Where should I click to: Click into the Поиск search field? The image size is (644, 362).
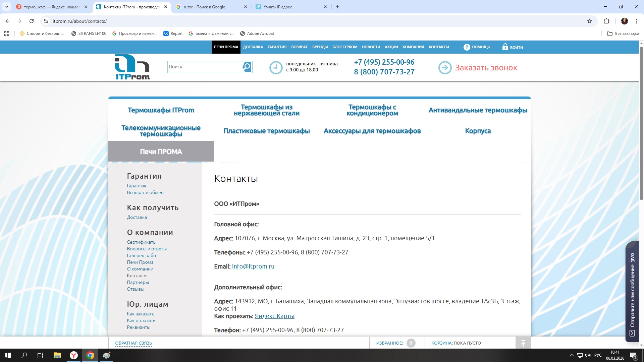coord(204,67)
